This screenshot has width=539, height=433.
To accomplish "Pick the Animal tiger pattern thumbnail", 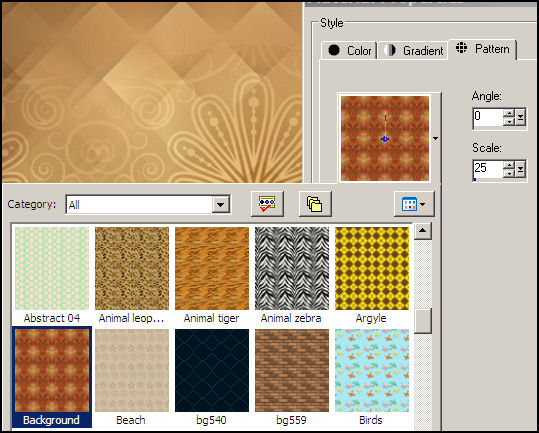I will point(212,275).
